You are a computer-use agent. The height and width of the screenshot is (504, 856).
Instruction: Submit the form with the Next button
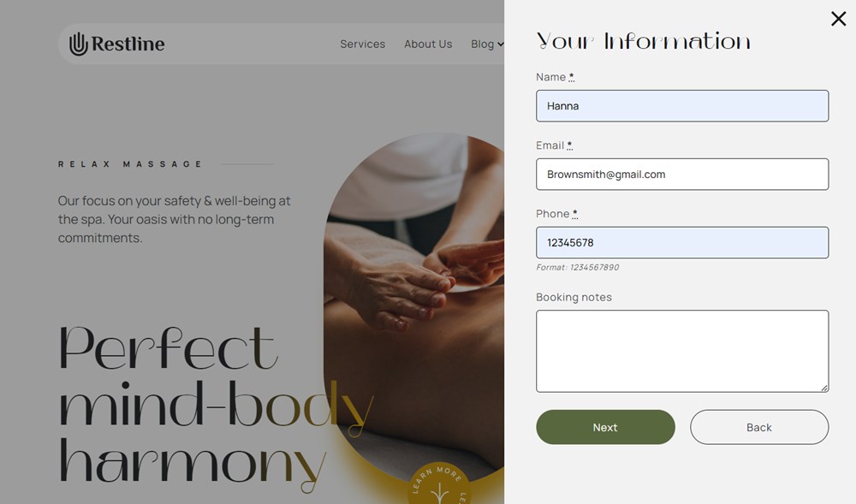[605, 427]
